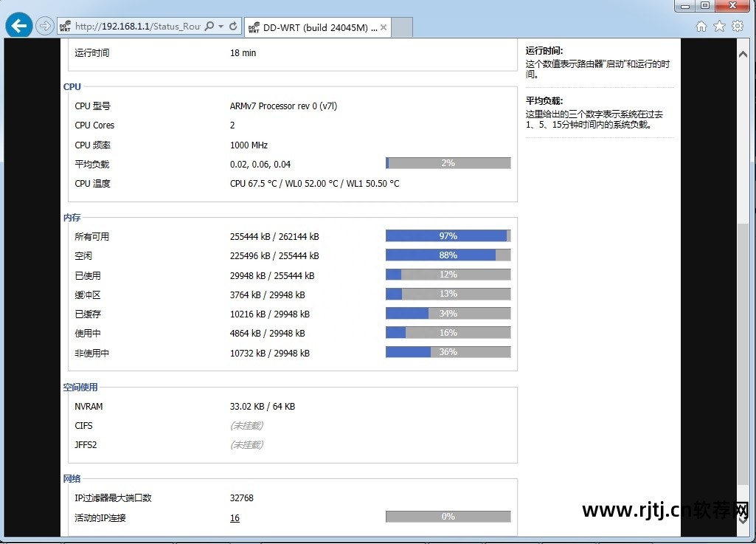Screen dimensions: 756x544
Task: Click the CIFS not-mounted status text
Action: coord(247,426)
